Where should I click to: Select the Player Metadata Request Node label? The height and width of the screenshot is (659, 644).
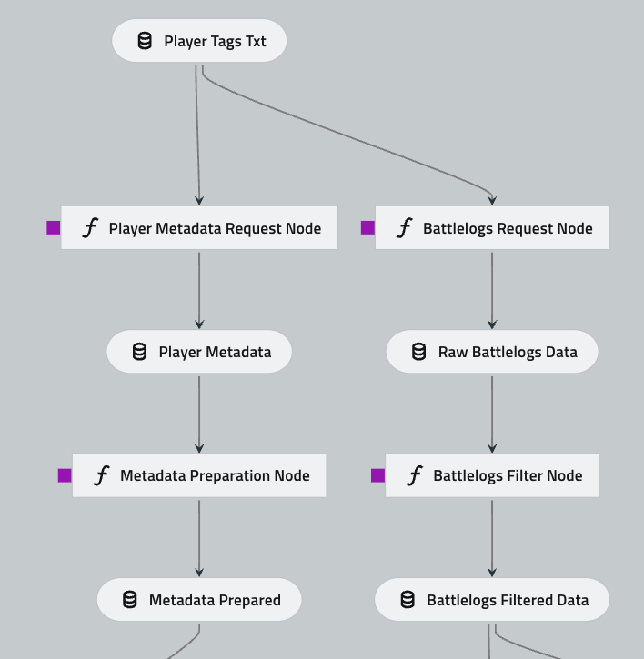click(x=215, y=228)
